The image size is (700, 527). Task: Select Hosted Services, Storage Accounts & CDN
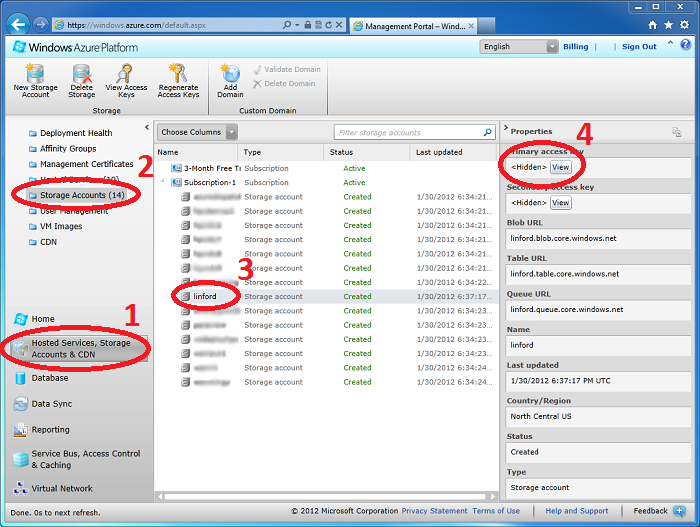(78, 349)
